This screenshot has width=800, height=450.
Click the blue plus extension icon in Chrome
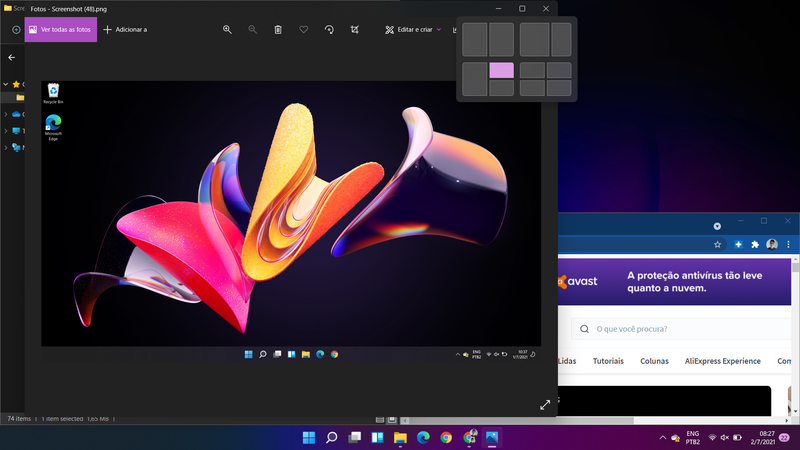(x=738, y=244)
